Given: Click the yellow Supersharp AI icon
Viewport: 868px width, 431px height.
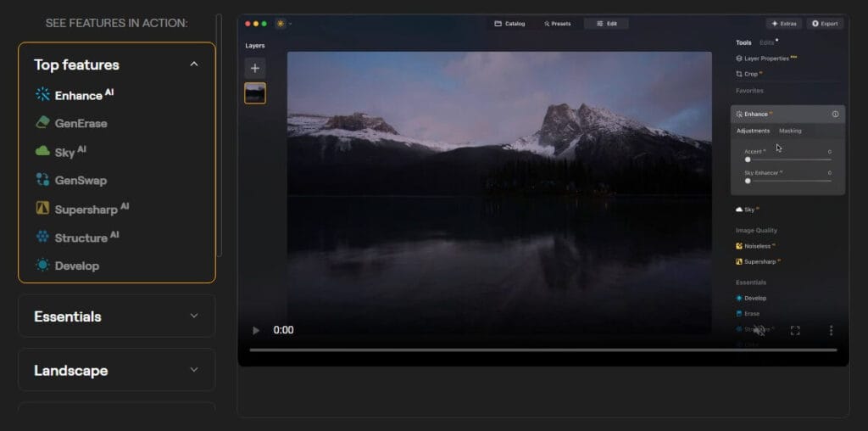Looking at the screenshot, I should point(42,209).
